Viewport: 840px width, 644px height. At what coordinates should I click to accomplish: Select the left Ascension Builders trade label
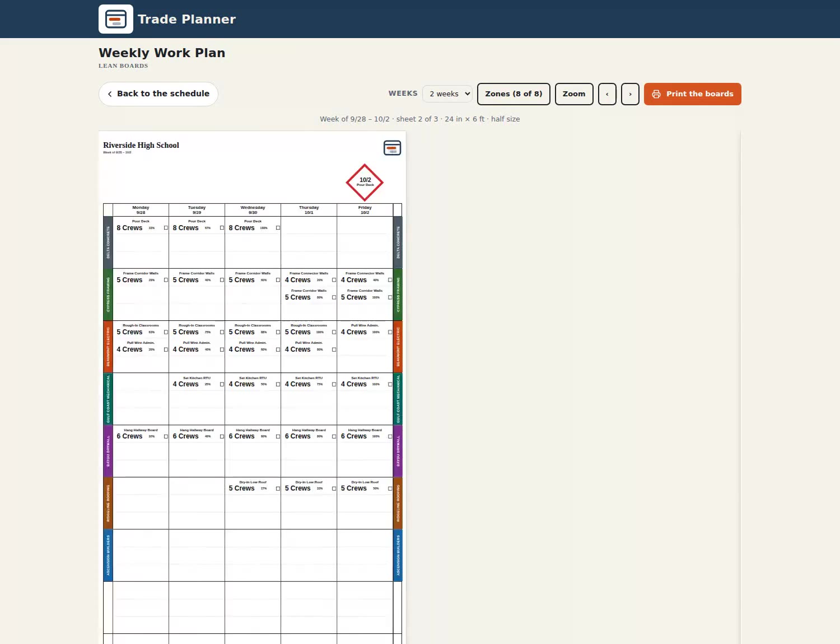pos(108,555)
